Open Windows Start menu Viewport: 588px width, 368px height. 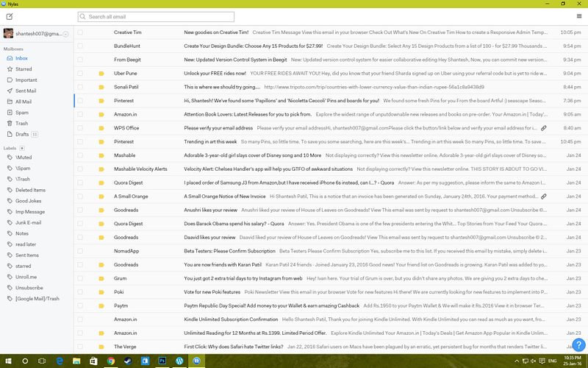pos(8,361)
